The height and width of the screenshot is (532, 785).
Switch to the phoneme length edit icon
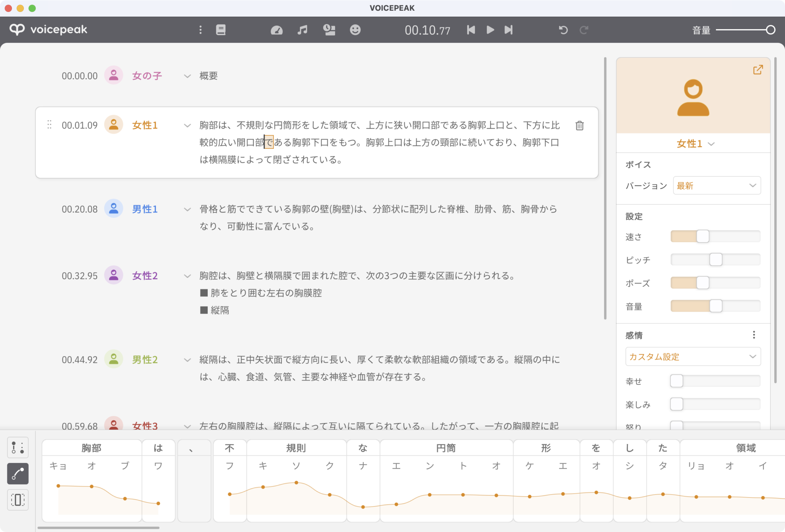(18, 500)
